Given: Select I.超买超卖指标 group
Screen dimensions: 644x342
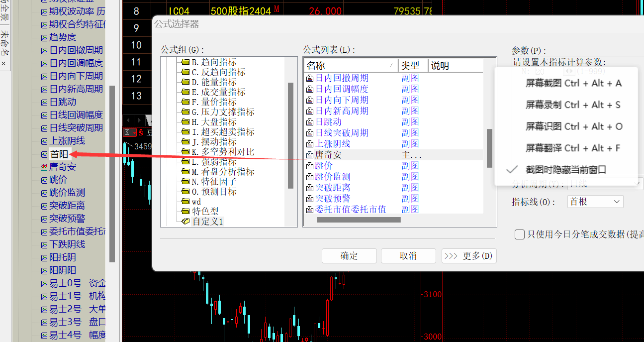Looking at the screenshot, I should (223, 132).
